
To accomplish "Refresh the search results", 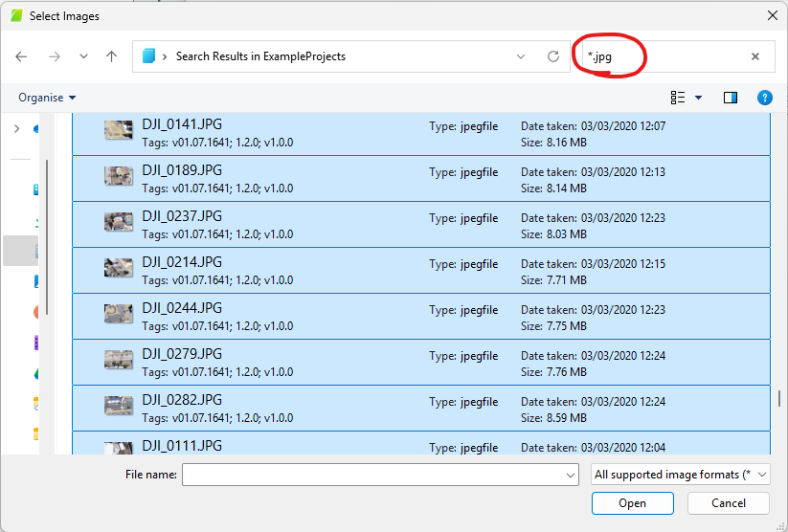I will click(x=553, y=56).
